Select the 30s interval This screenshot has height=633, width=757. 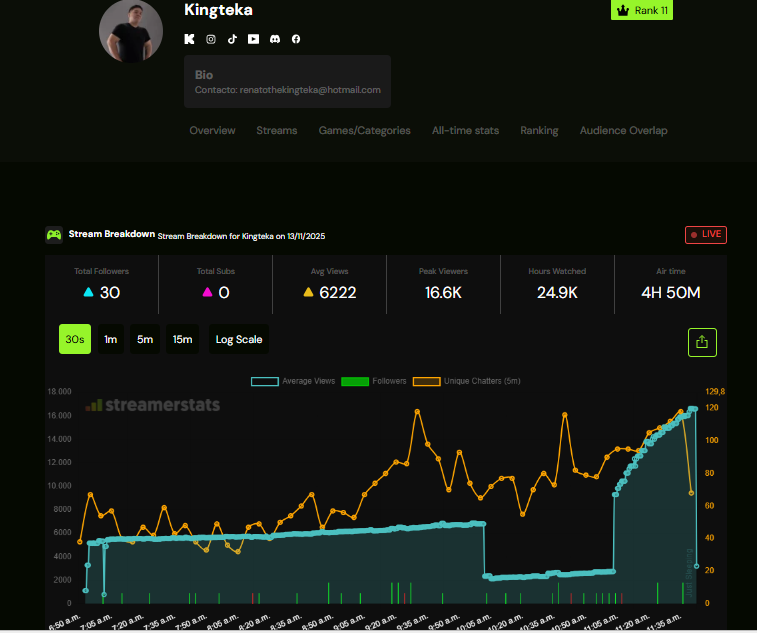75,339
